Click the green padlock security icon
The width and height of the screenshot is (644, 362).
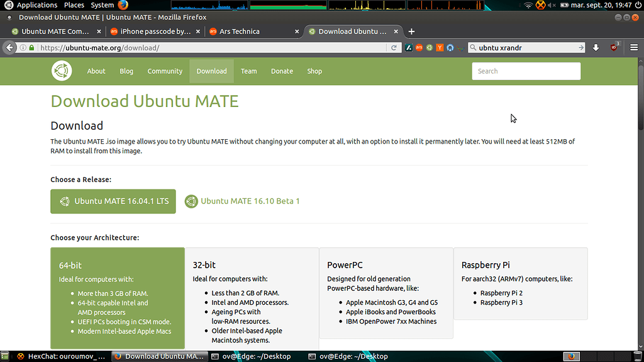pyautogui.click(x=31, y=48)
